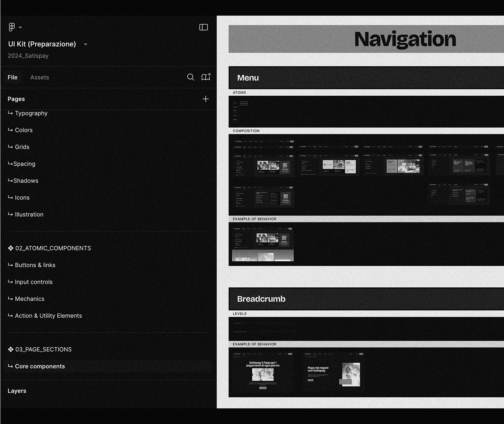Select the Breadcrumb example of behavior thumbnail
This screenshot has width=504, height=424.
point(262,371)
